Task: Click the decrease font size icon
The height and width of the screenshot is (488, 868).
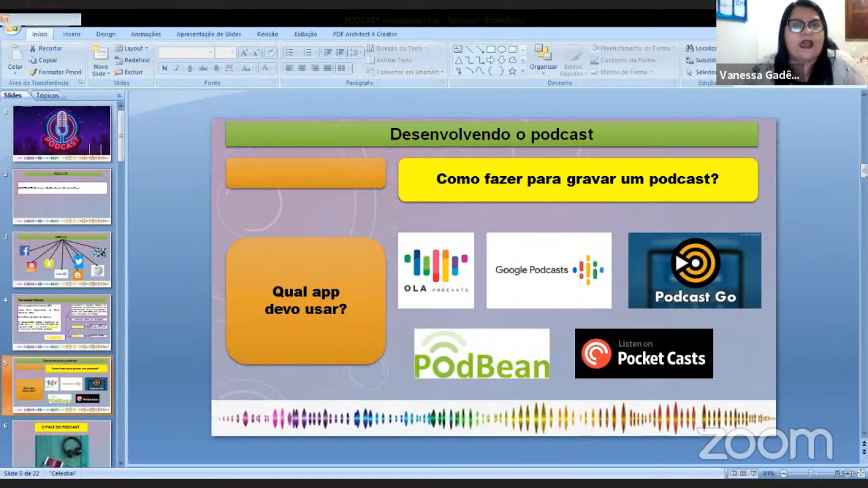Action: [256, 53]
